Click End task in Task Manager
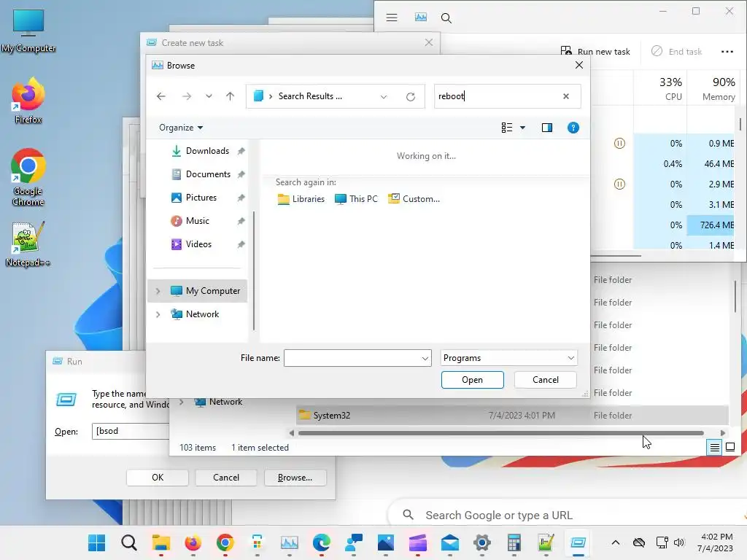 pos(676,52)
